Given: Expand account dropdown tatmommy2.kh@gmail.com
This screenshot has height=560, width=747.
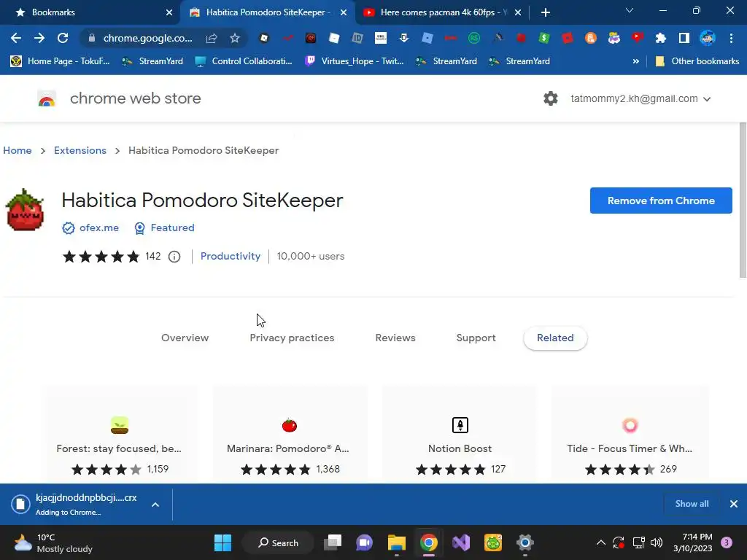Looking at the screenshot, I should [707, 99].
